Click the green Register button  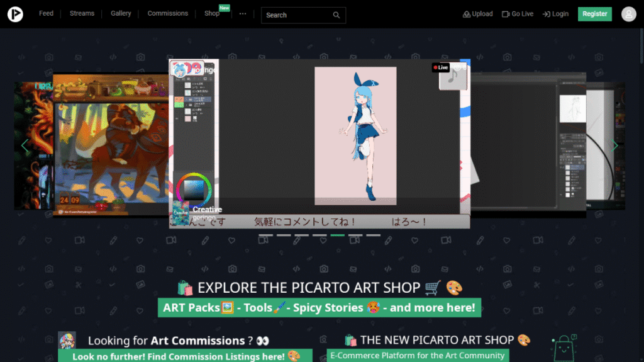(595, 14)
